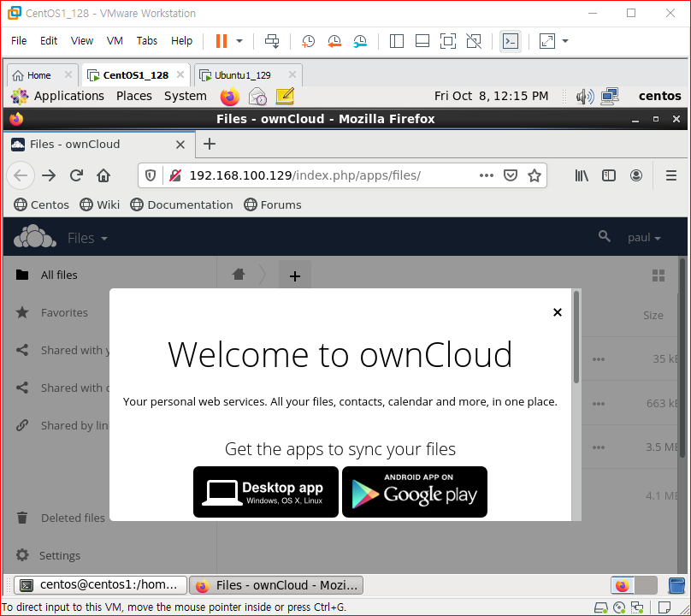Open the paul user dropdown
The image size is (691, 616).
pyautogui.click(x=644, y=238)
